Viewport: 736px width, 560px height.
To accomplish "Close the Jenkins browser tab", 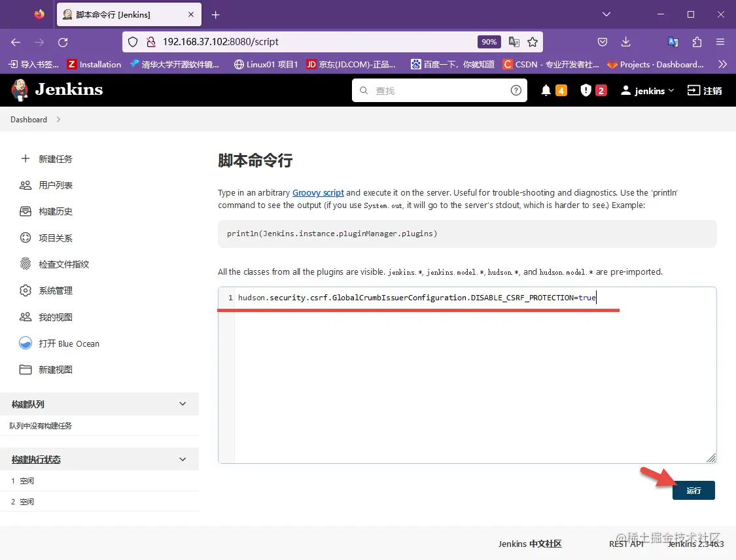I will pyautogui.click(x=191, y=14).
